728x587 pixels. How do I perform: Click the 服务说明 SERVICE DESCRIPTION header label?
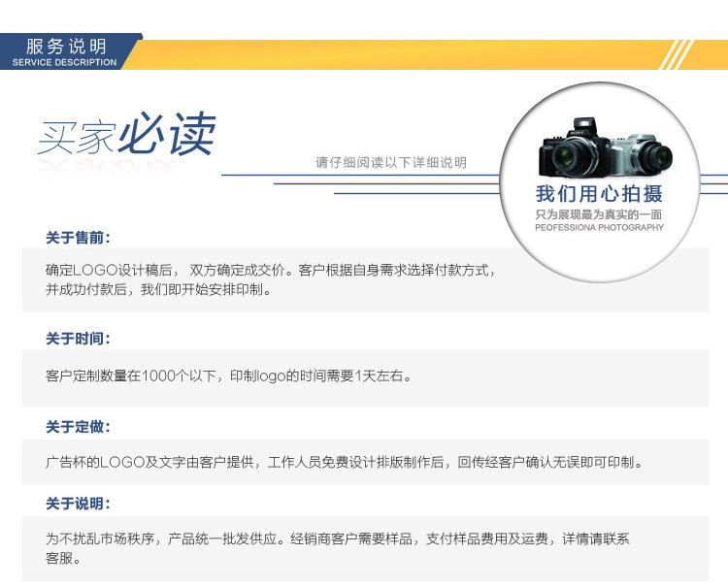[65, 52]
